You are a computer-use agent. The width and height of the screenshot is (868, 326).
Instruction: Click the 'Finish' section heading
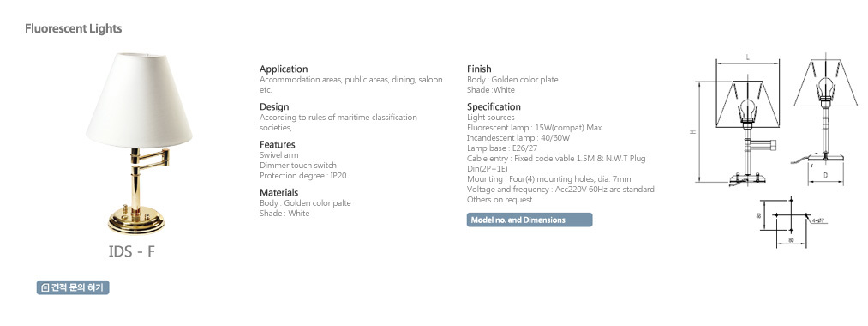479,69
